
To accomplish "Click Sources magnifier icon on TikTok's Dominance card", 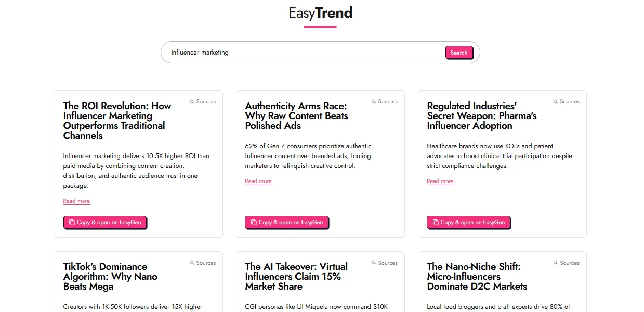I will coord(192,263).
